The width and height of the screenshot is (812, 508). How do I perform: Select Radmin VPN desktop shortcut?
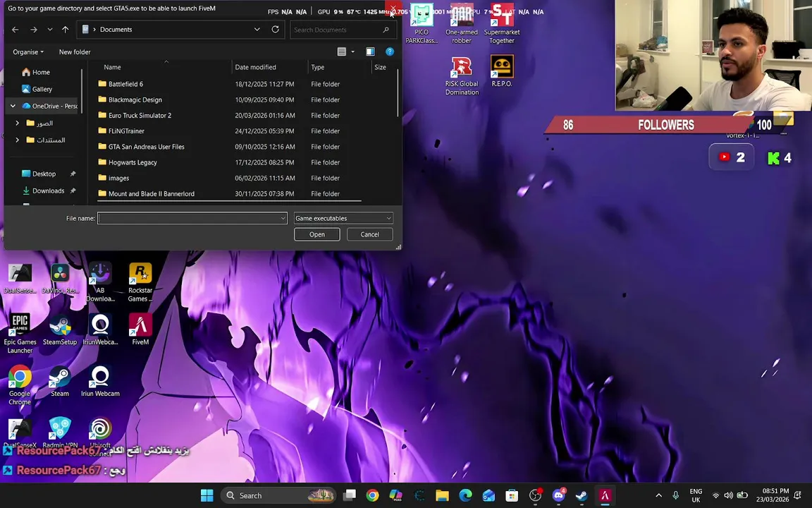[59, 432]
